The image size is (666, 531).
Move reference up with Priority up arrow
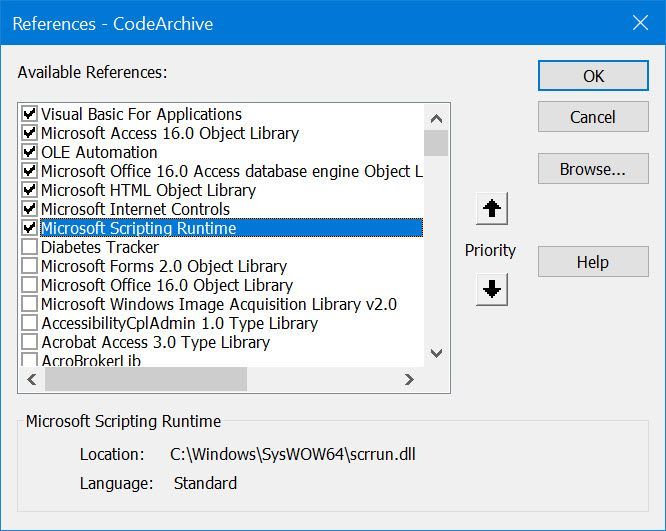(x=491, y=209)
